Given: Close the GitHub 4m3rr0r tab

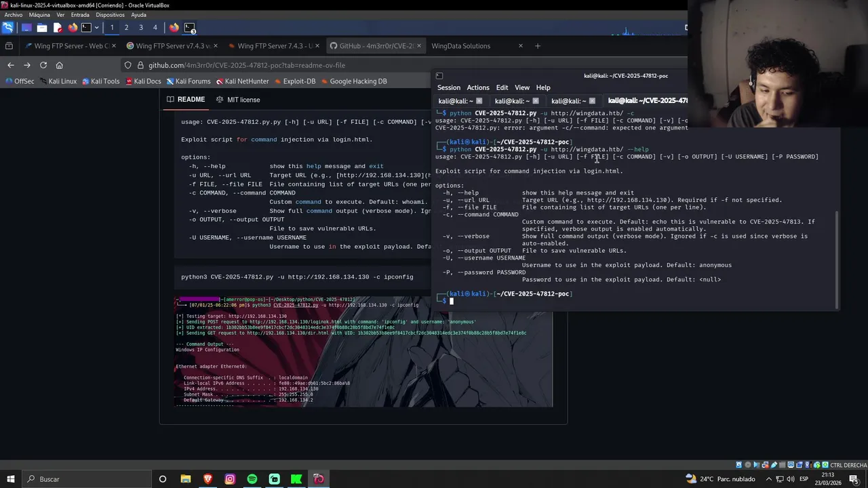Looking at the screenshot, I should coord(418,46).
